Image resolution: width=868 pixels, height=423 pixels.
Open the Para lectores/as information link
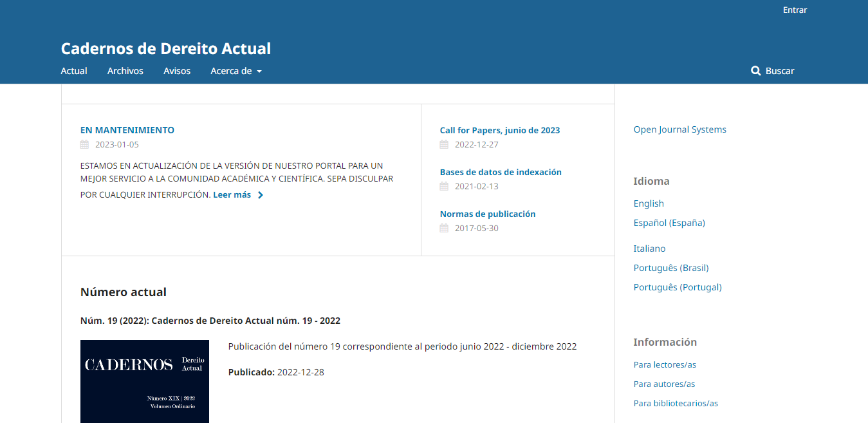pyautogui.click(x=665, y=364)
